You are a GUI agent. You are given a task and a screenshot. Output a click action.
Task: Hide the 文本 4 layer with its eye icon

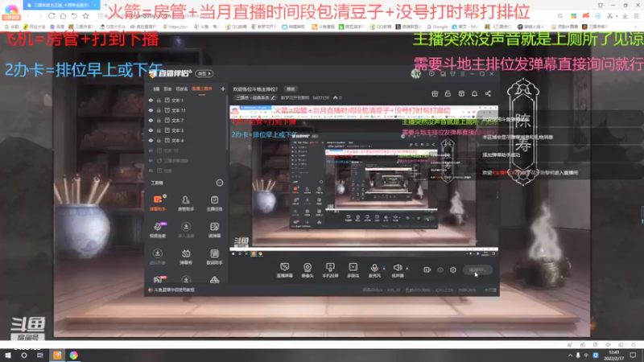[x=151, y=140]
